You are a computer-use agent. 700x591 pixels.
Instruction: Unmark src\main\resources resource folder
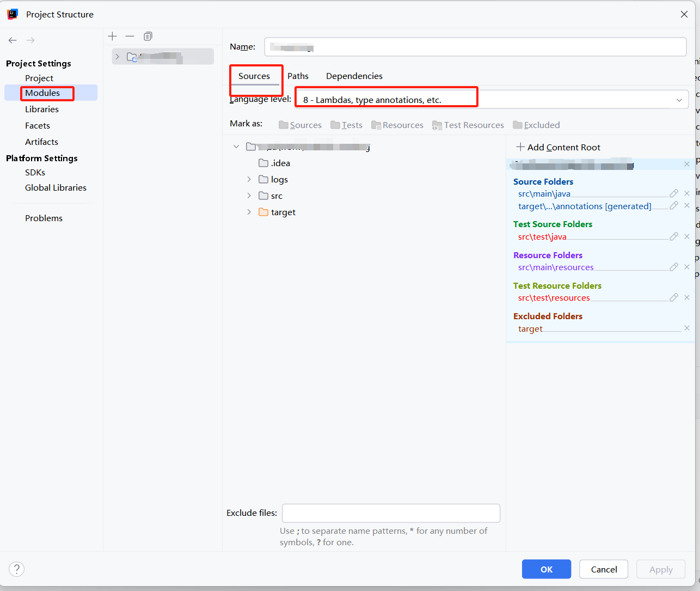(687, 267)
